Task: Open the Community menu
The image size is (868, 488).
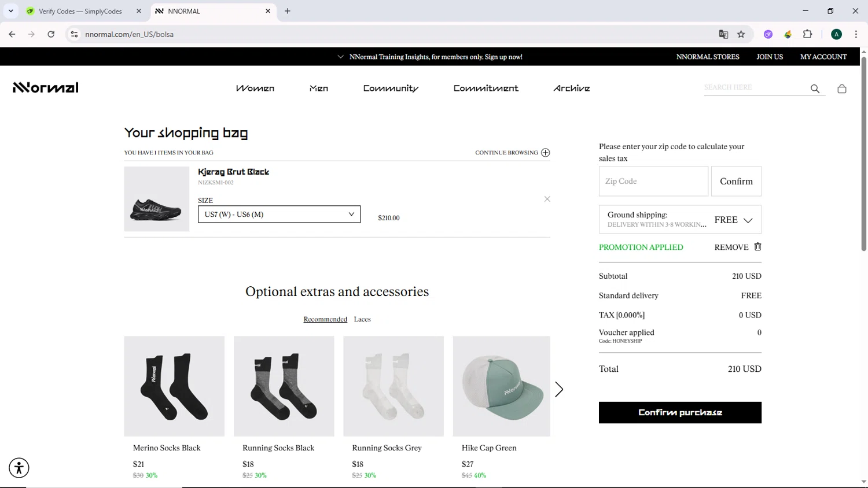Action: 391,88
